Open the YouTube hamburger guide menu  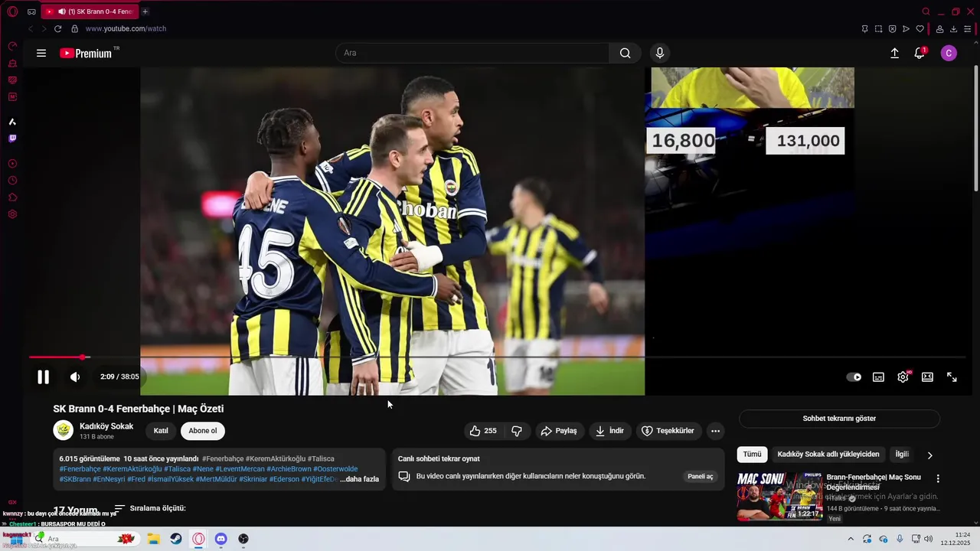pos(41,53)
